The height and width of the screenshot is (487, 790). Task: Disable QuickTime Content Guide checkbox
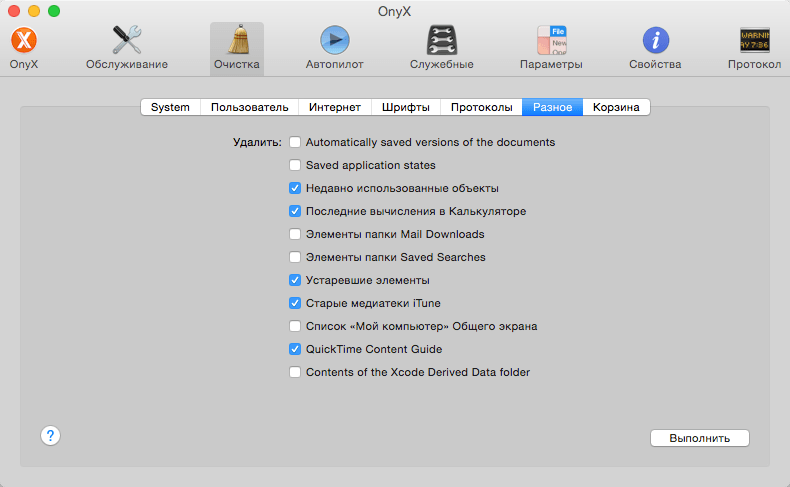click(295, 349)
